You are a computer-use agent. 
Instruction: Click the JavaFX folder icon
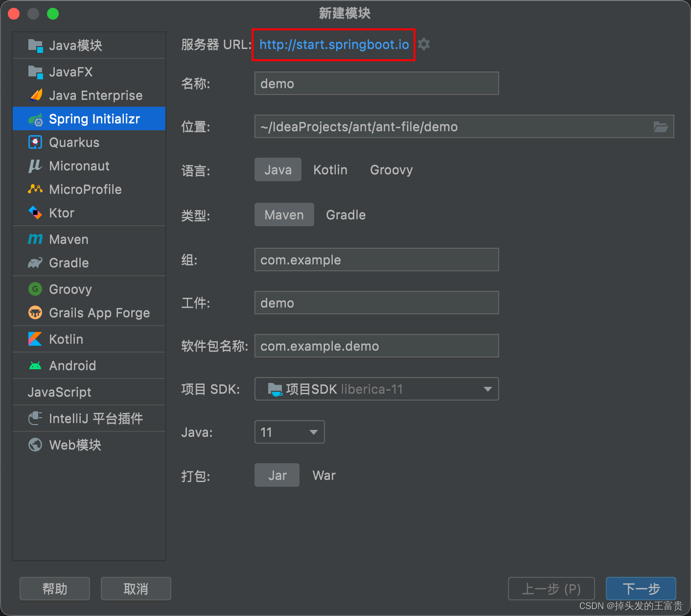(35, 72)
